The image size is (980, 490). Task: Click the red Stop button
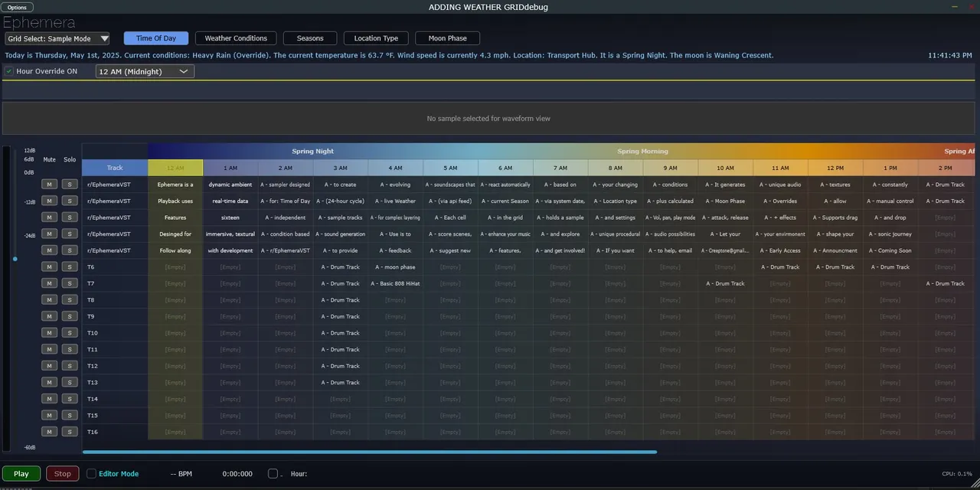[63, 474]
